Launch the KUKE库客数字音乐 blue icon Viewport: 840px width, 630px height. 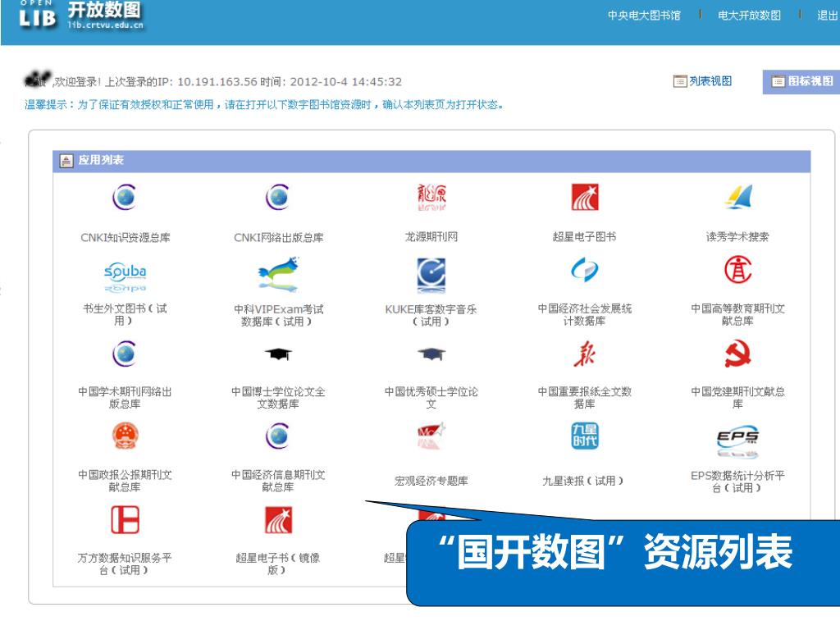pos(431,276)
